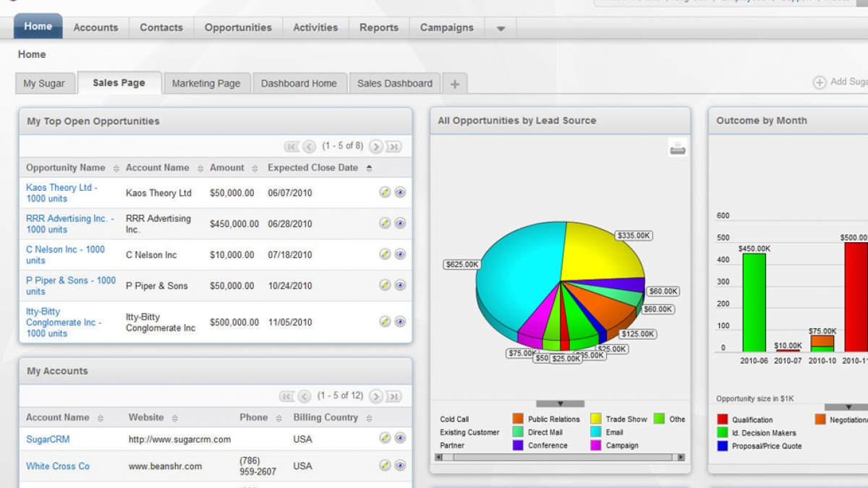Open the more modules dropdown arrow
The image size is (868, 488).
[x=501, y=29]
